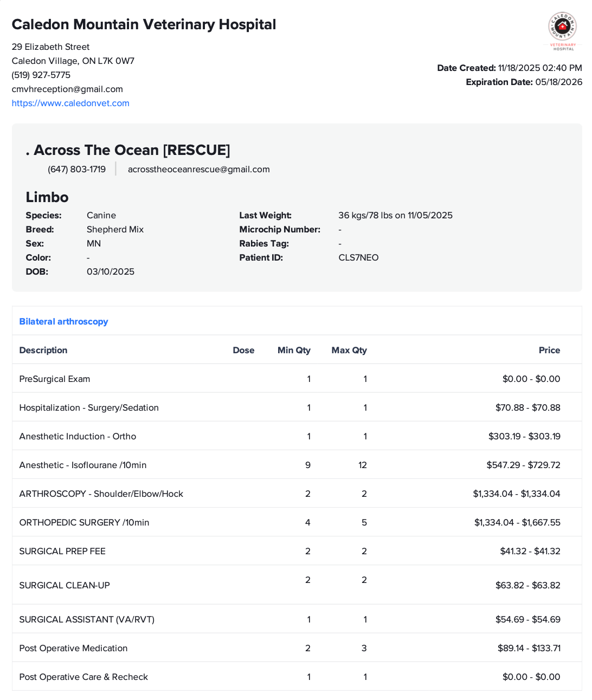Open the caledonvet.com website link
This screenshot has height=700, width=592.
70,103
